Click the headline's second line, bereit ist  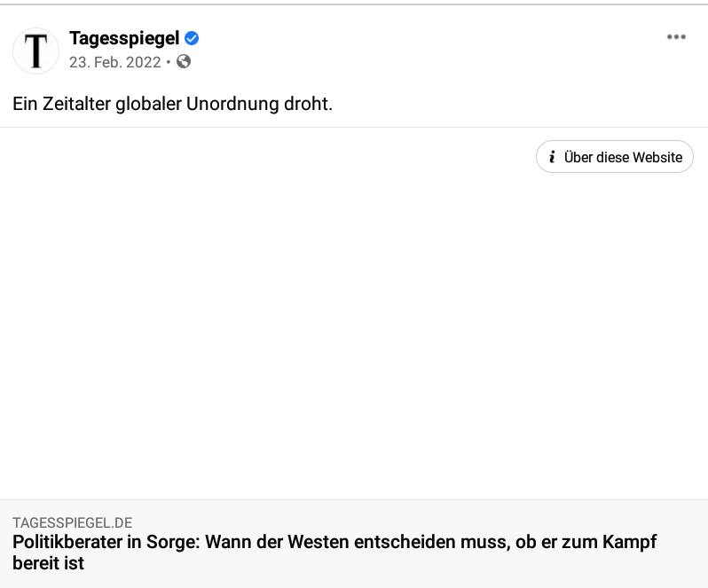[48, 563]
